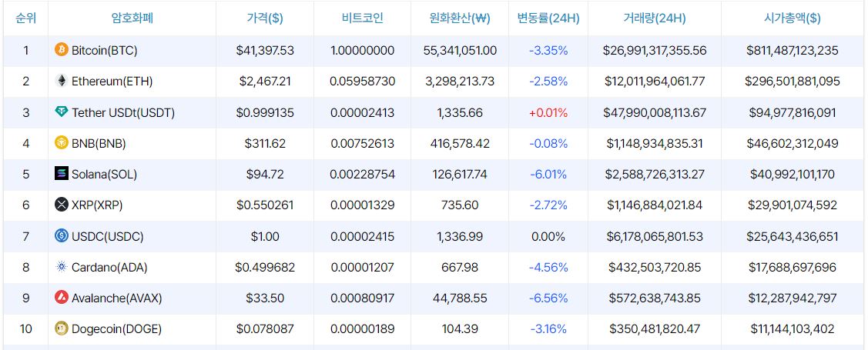
Task: Click the XRP black circle icon
Action: tap(62, 205)
